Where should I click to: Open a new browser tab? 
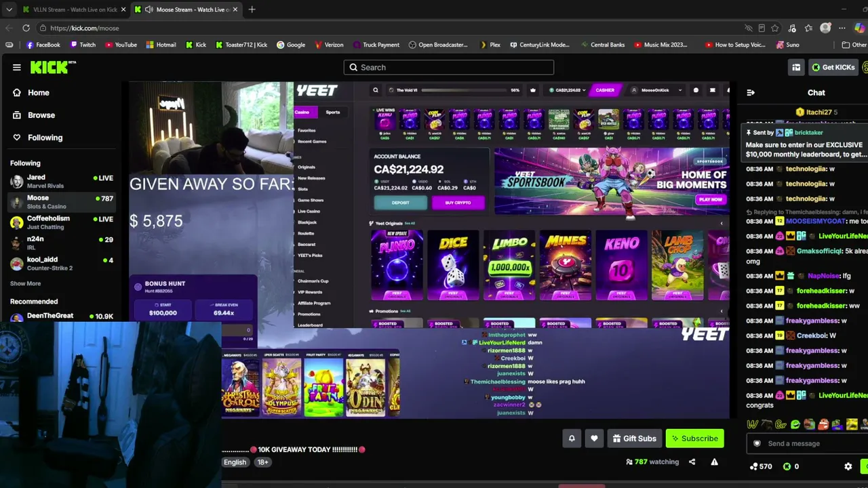252,9
